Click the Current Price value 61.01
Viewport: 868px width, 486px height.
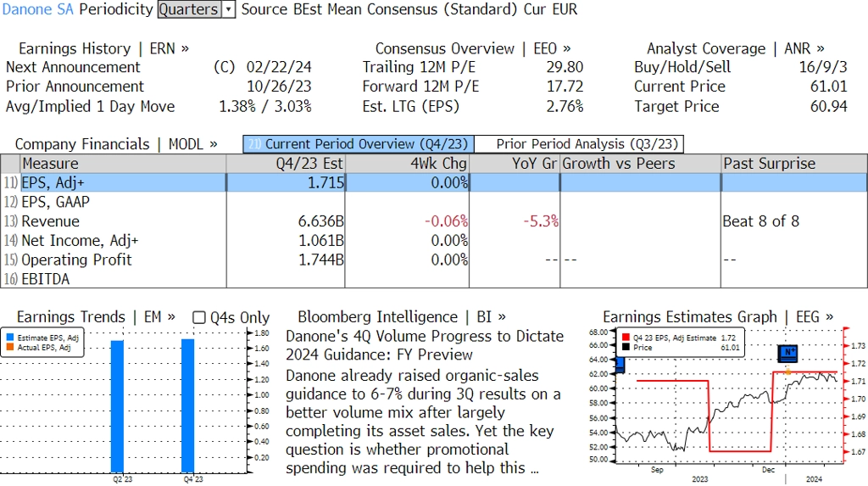(829, 87)
